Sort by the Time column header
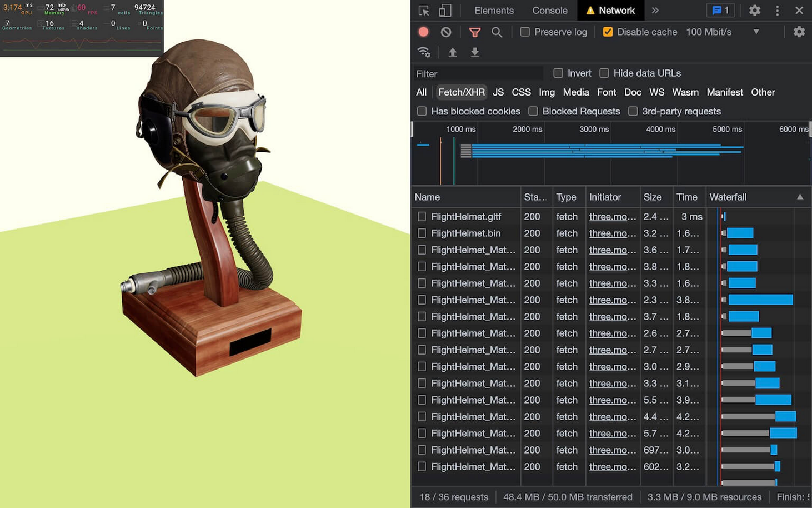Viewport: 812px width, 508px height. pos(689,197)
